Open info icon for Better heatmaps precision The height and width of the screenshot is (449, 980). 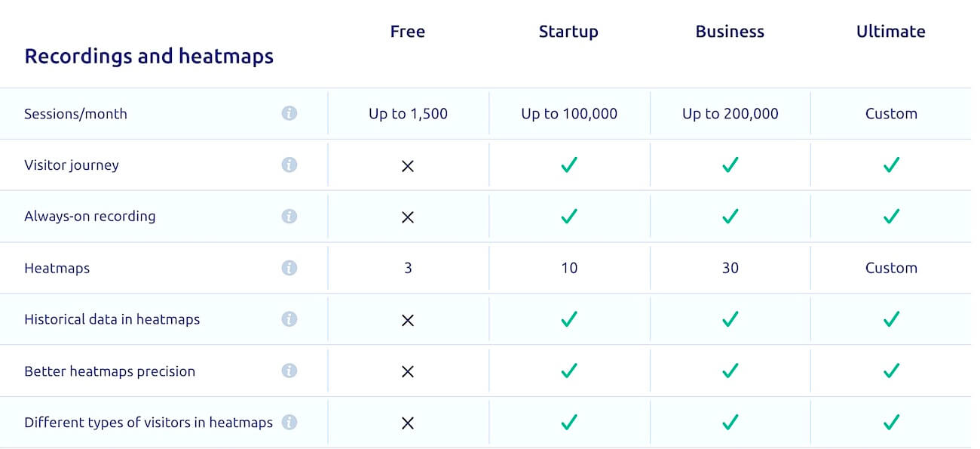pyautogui.click(x=289, y=371)
